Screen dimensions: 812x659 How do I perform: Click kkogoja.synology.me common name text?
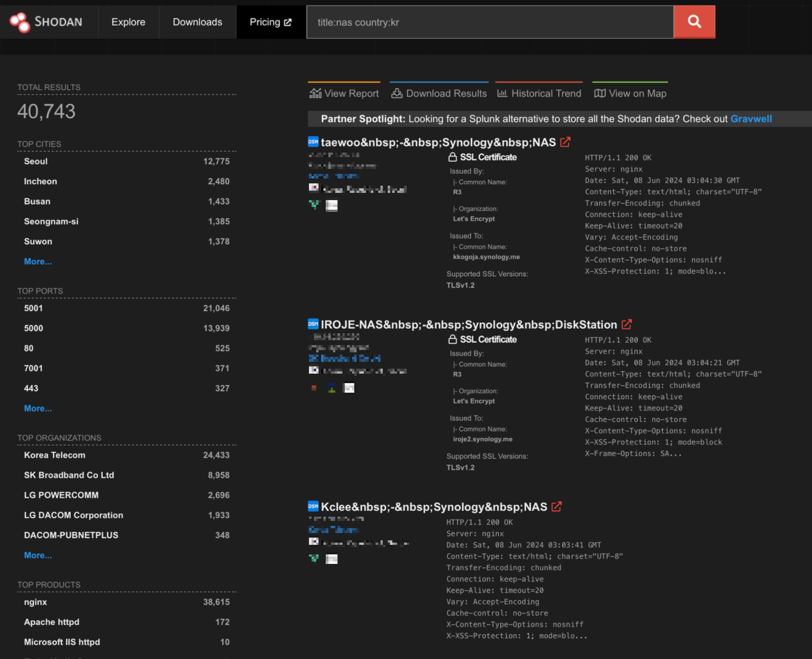pos(486,257)
